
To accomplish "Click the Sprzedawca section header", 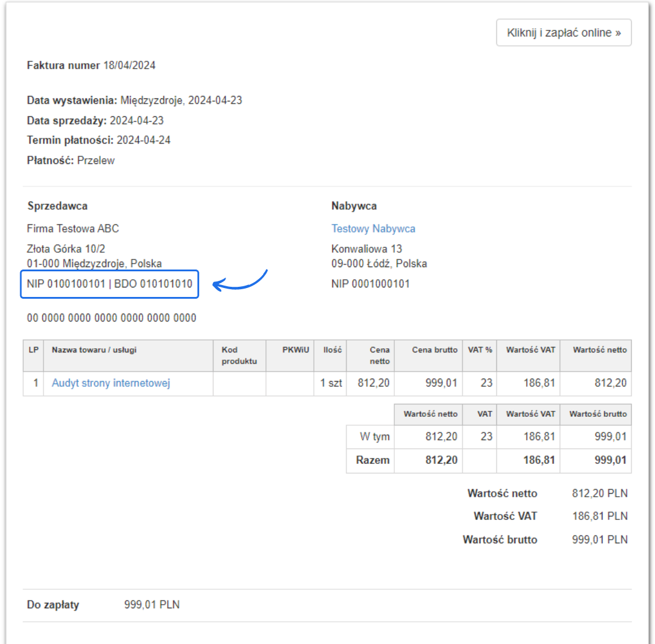I will coord(57,206).
